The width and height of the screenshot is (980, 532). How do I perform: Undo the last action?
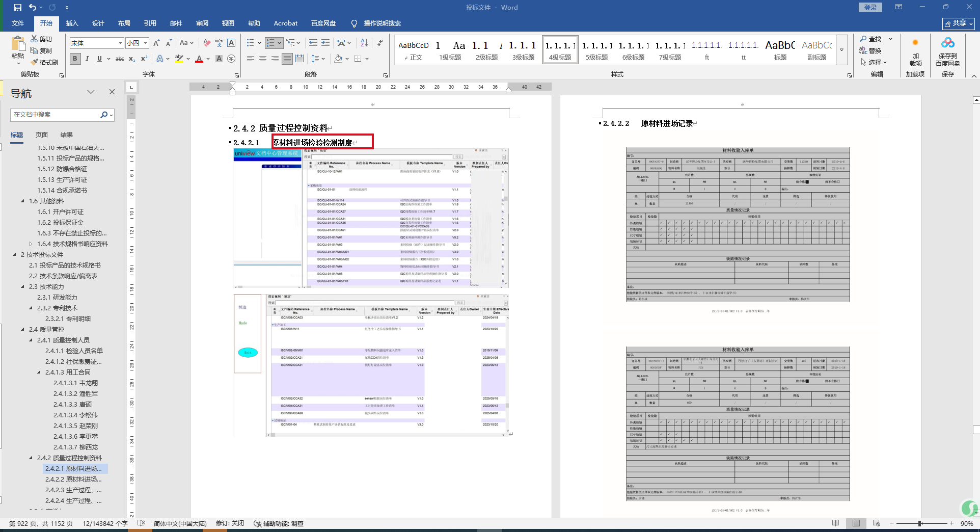(x=33, y=8)
